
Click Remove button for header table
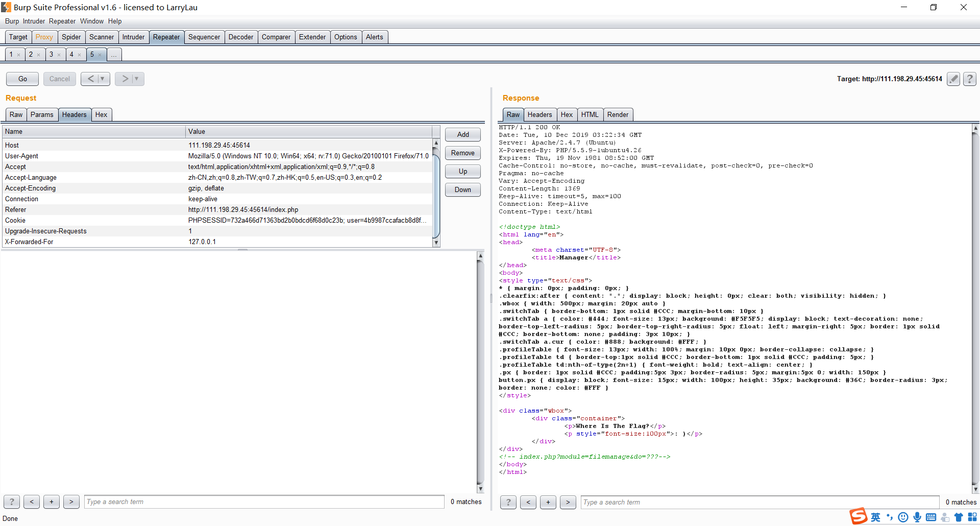click(462, 153)
